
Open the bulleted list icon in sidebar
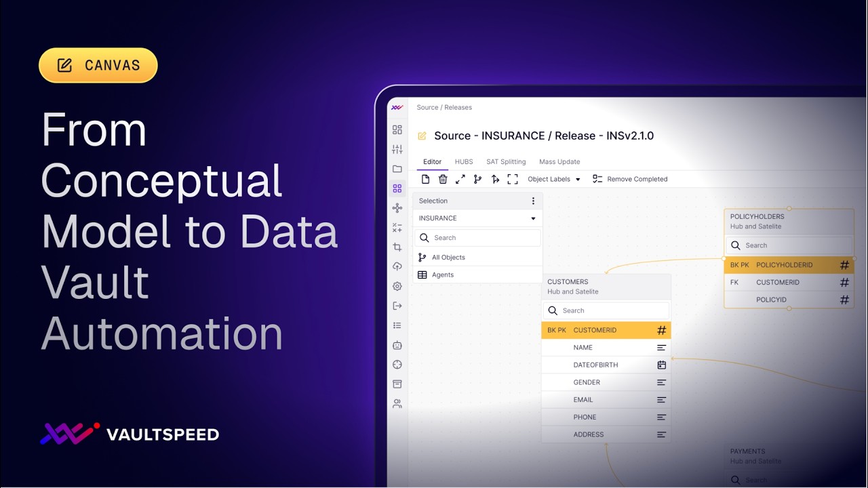tap(397, 325)
